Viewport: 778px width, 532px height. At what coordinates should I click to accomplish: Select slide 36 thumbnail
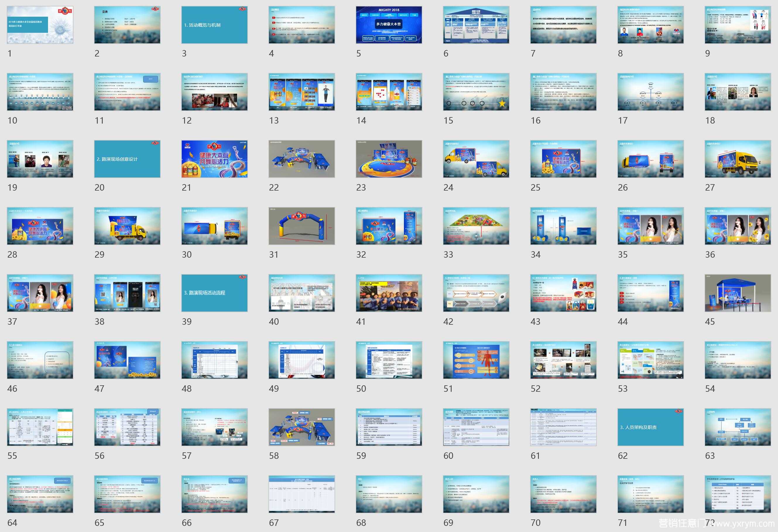click(x=738, y=226)
